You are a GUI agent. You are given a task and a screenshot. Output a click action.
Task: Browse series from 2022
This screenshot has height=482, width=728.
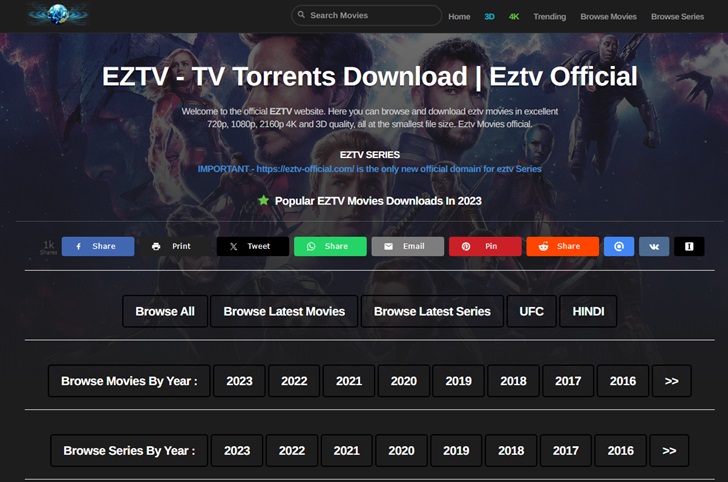pos(292,450)
